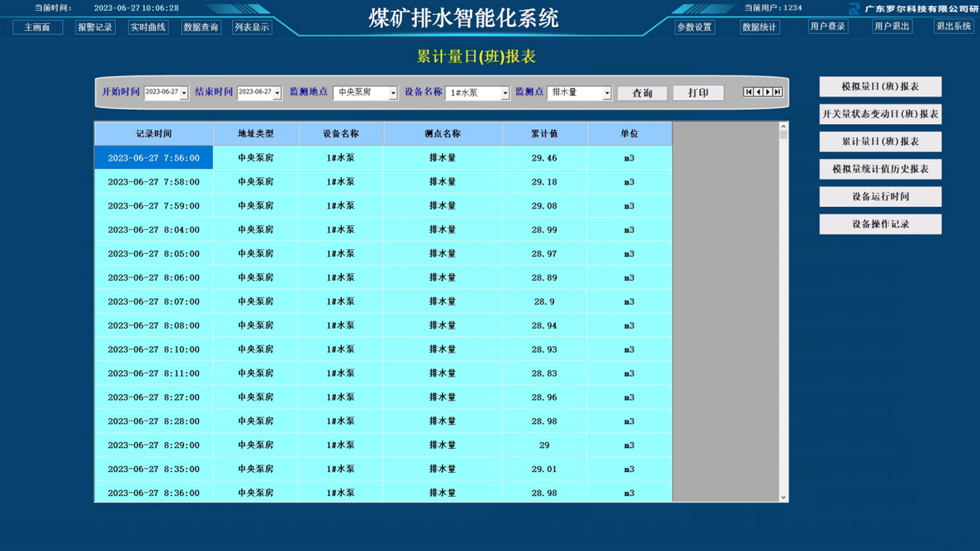Select row 2023-06-27 8:27:00
The height and width of the screenshot is (551, 980).
tap(383, 397)
